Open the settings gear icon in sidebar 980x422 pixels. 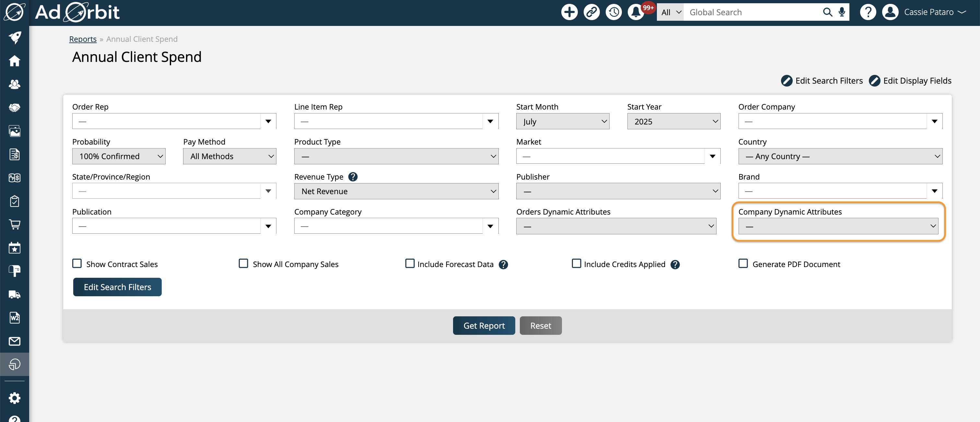coord(15,398)
